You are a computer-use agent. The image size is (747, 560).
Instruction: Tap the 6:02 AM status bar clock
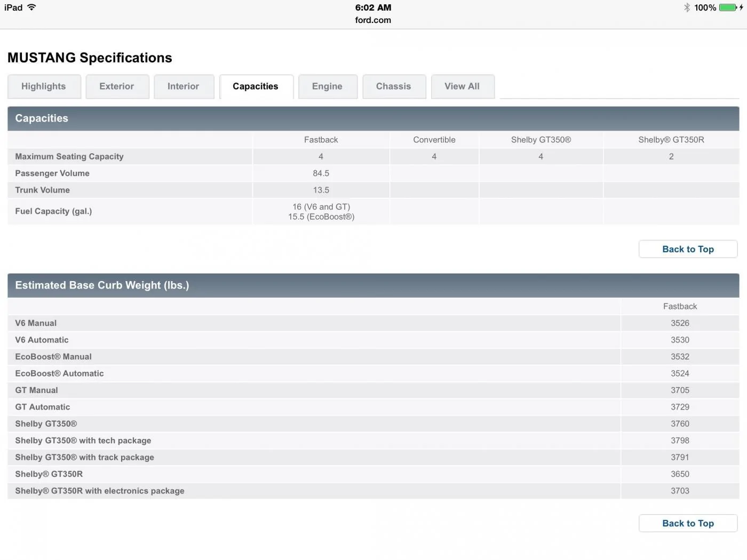click(373, 7)
